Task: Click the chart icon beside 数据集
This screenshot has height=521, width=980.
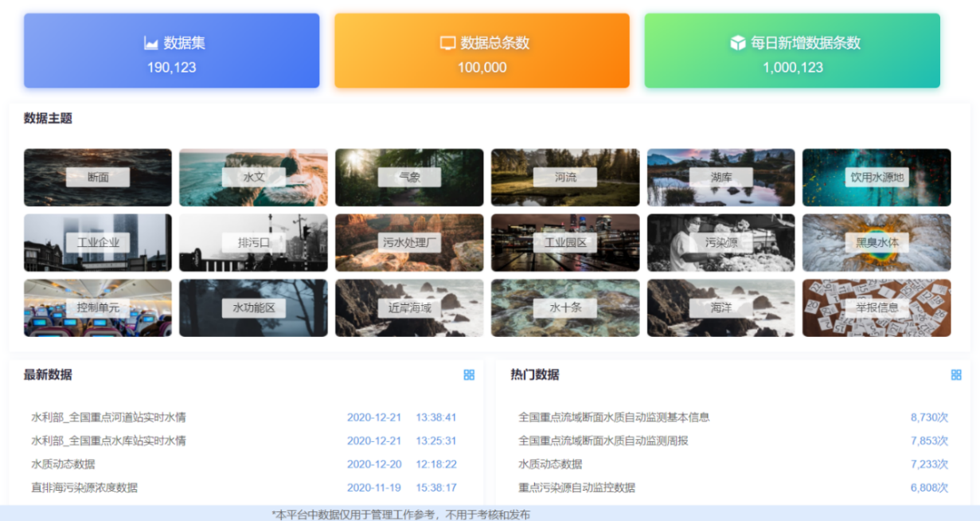Action: point(150,43)
